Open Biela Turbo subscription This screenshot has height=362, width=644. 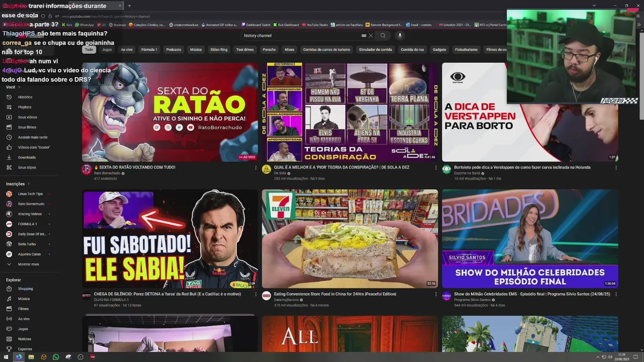pos(27,244)
